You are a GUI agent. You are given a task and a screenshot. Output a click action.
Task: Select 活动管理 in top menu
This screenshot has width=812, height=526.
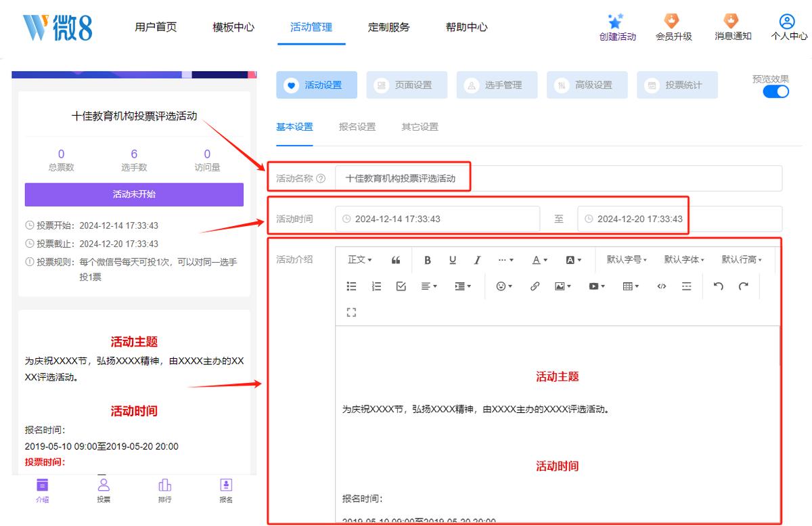pos(311,27)
